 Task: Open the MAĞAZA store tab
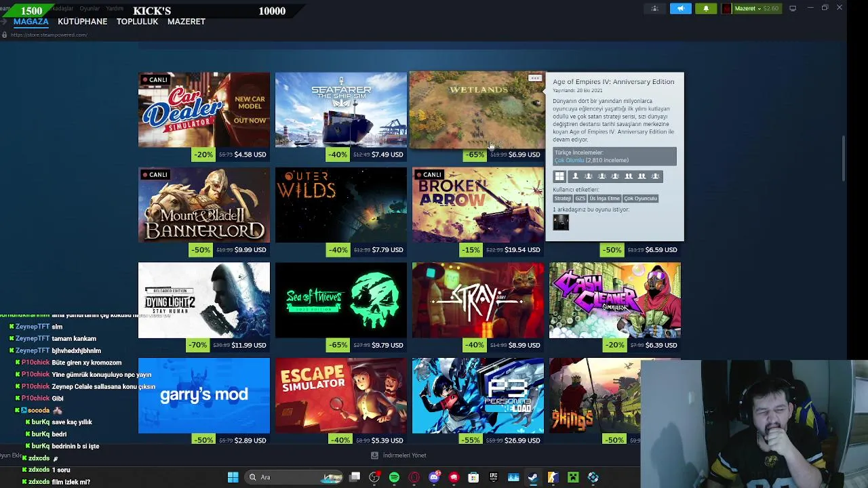[x=31, y=22]
